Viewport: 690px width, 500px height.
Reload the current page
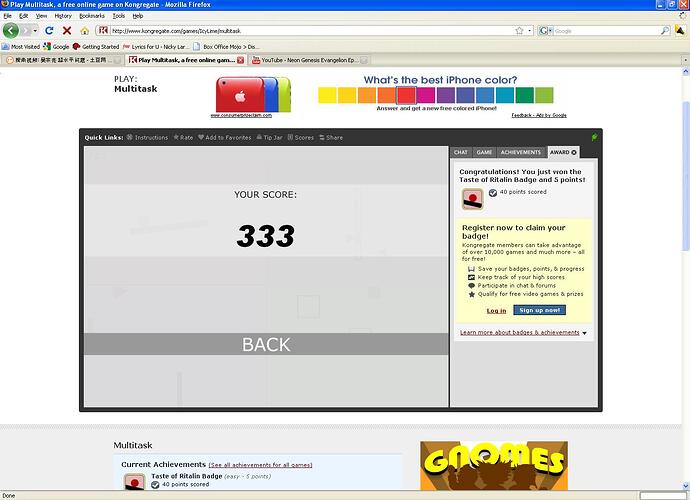(x=49, y=31)
